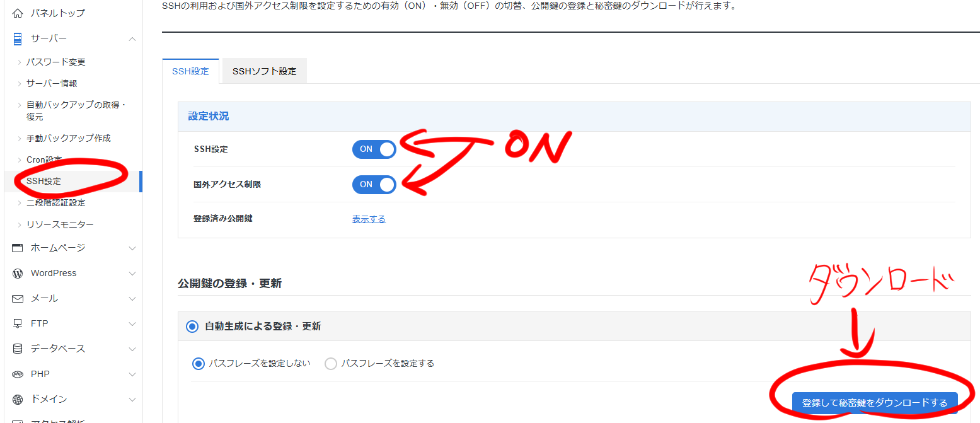This screenshot has height=423, width=980.
Task: Switch to the SSHソフト設定 tab
Action: tap(264, 71)
